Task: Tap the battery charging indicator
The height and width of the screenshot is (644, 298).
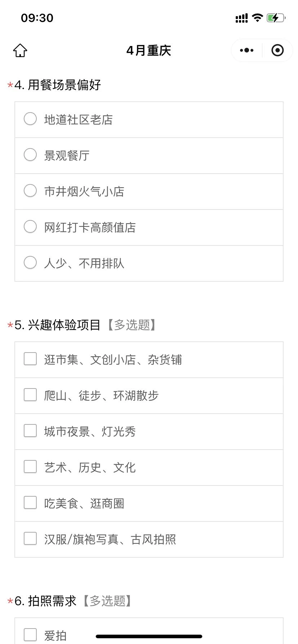Action: click(x=276, y=18)
